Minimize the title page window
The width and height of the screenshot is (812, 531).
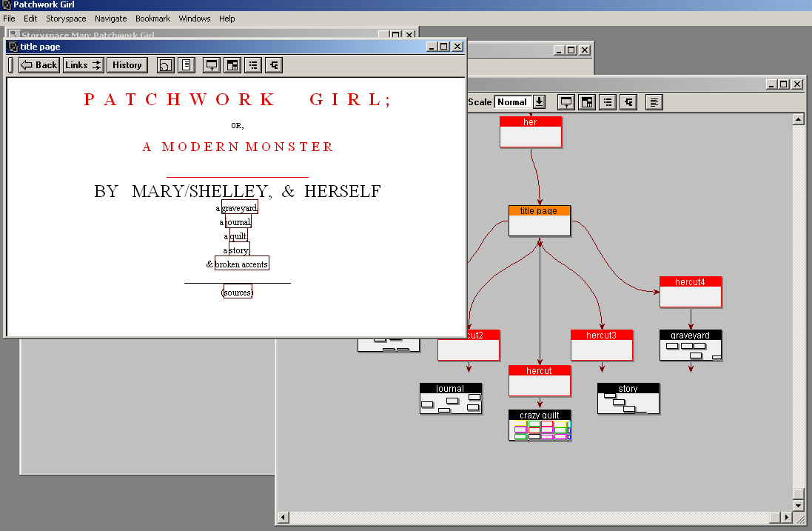point(432,47)
